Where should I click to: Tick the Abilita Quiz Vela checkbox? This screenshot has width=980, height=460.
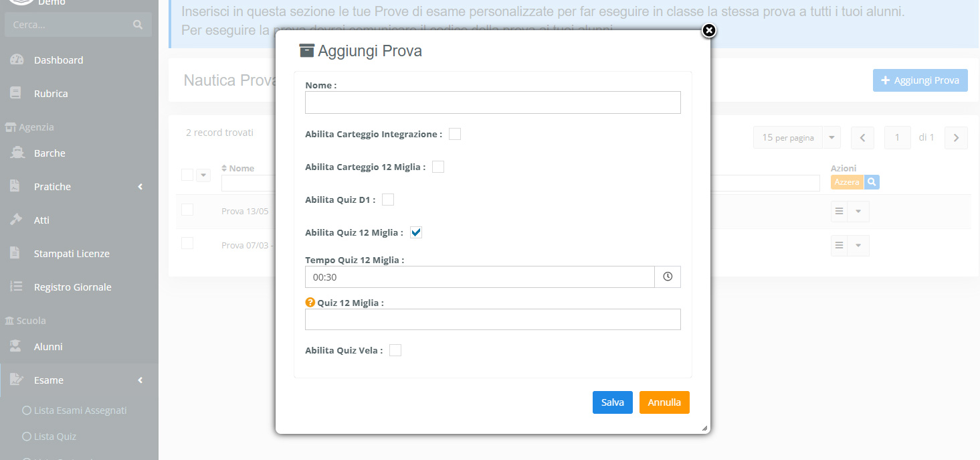point(395,350)
